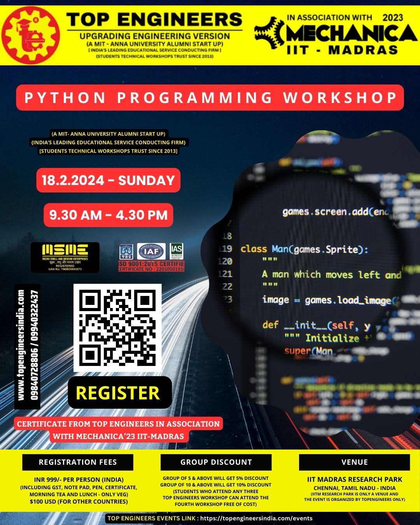The image size is (420, 525).
Task: Click 'UPGRADING ENGINEERING VERSION' tagline
Action: point(155,36)
